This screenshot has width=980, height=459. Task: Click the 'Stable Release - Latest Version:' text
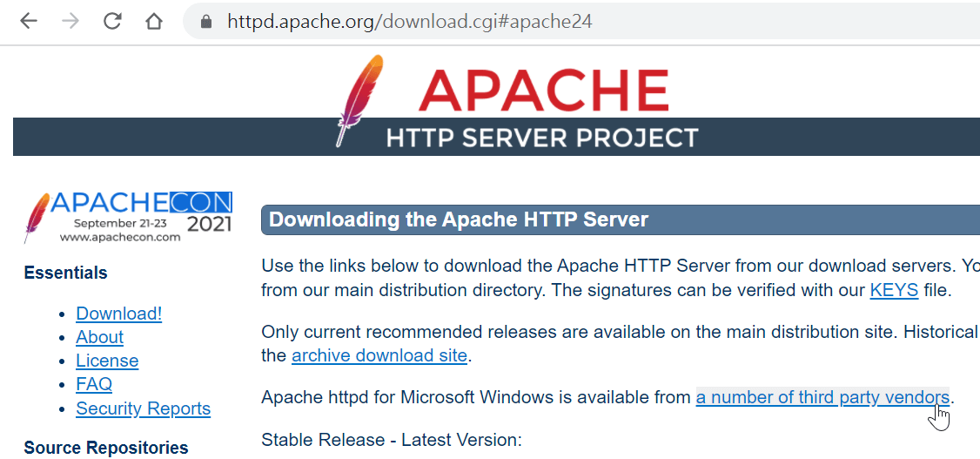[x=392, y=440]
